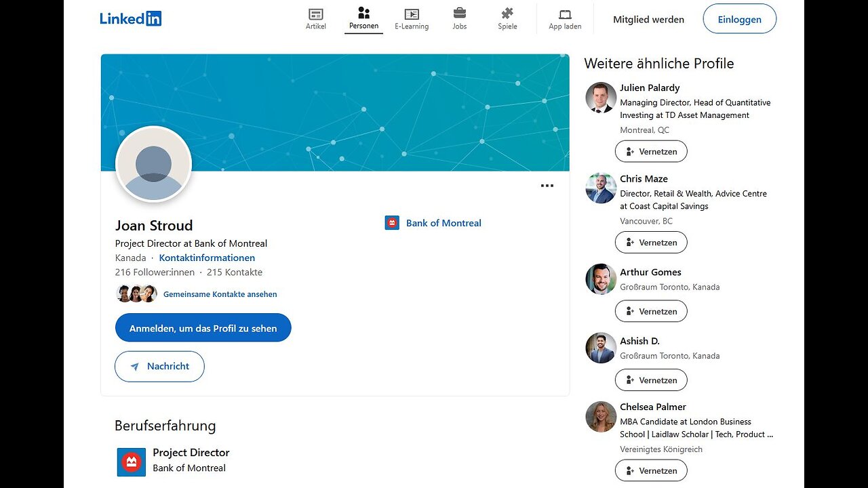The width and height of the screenshot is (868, 488).
Task: Open the App laden item
Action: coord(565,19)
